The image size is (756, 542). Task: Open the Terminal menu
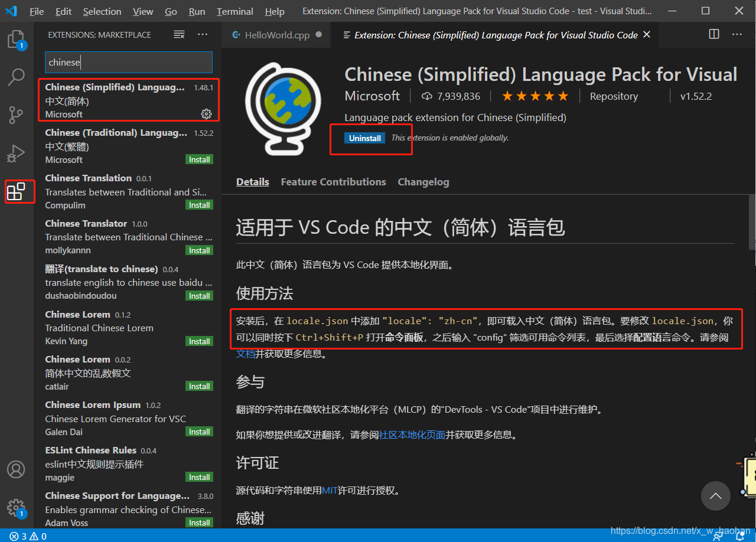235,11
